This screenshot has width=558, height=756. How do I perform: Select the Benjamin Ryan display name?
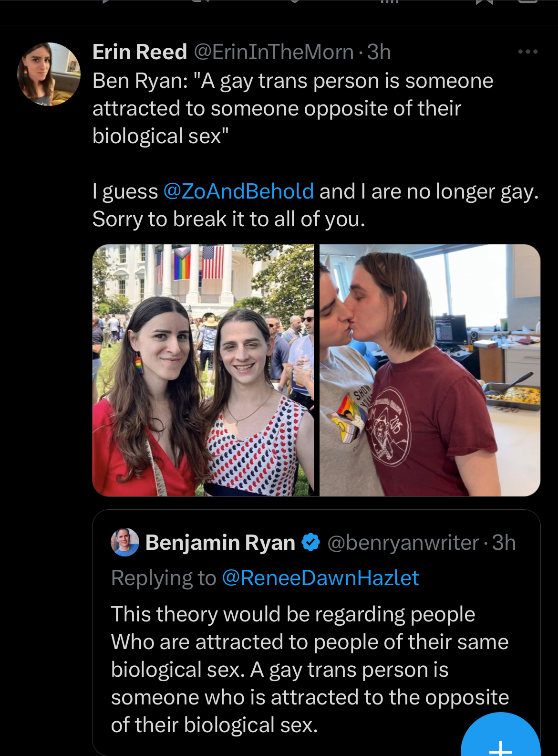(x=220, y=543)
